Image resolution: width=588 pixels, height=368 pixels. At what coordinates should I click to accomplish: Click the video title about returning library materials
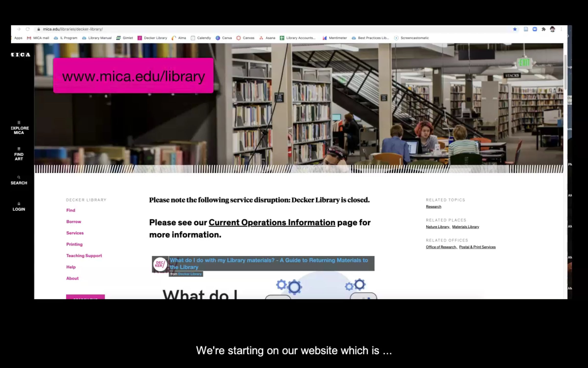[x=269, y=264]
